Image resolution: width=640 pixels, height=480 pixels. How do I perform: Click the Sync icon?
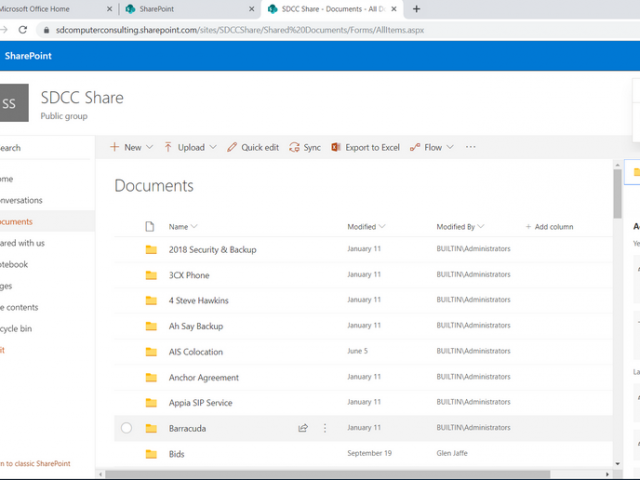click(294, 147)
